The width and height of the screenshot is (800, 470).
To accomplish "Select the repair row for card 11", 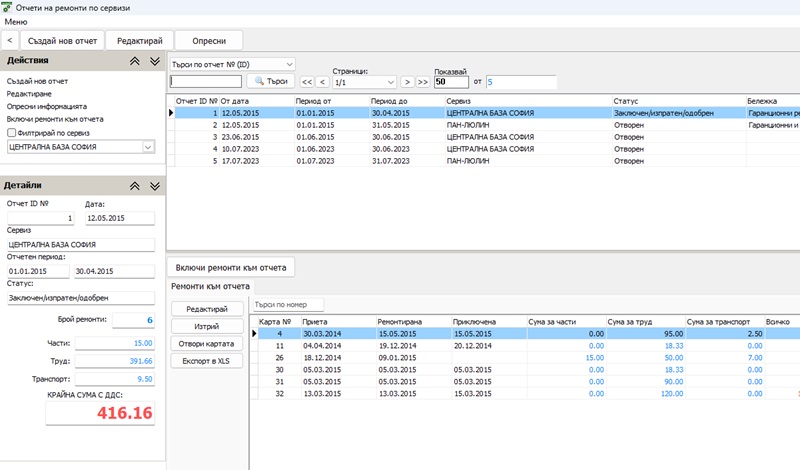I will [x=526, y=346].
